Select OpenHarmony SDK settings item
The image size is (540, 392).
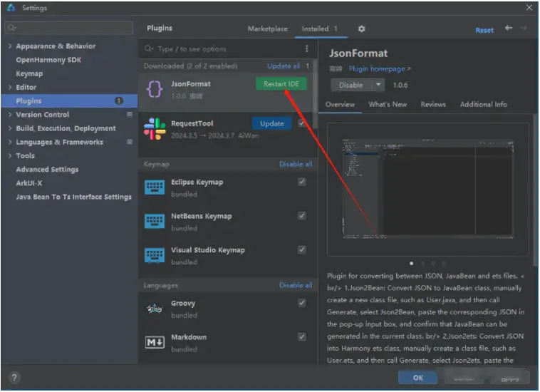(48, 60)
